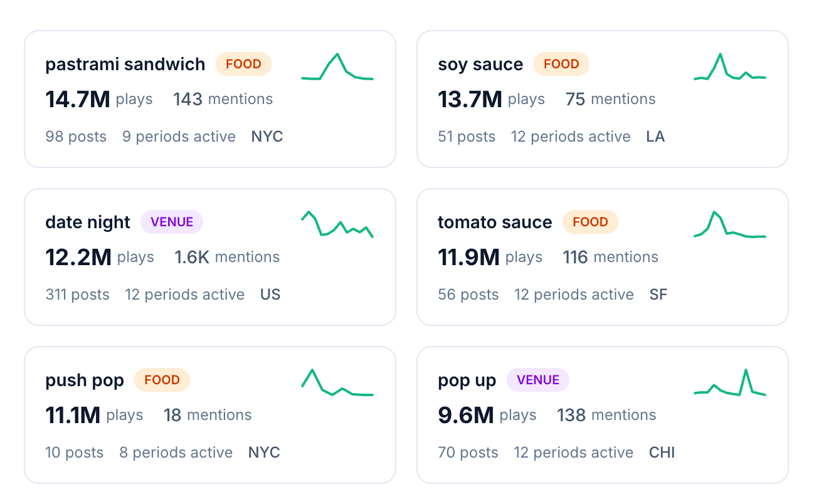Click the NYC location label on pastrami sandwich

click(267, 137)
